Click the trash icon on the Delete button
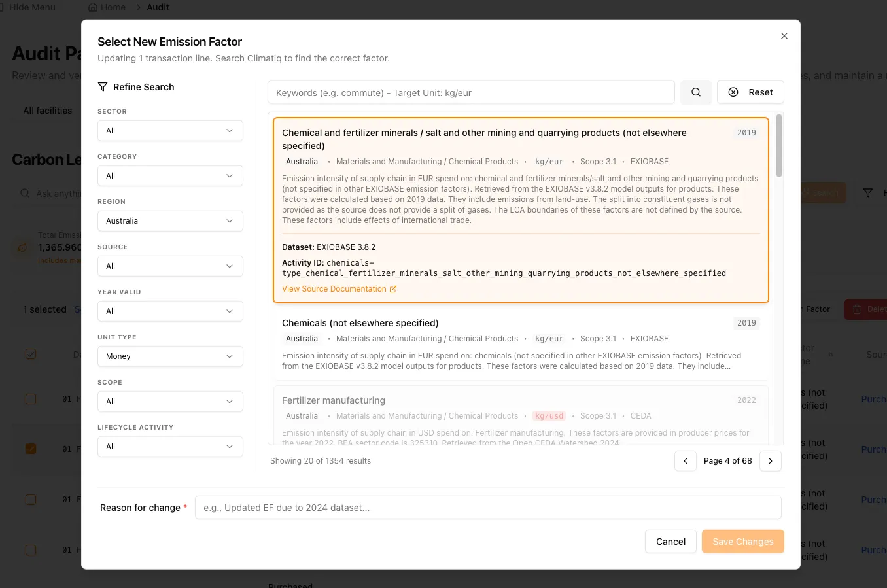 point(857,309)
